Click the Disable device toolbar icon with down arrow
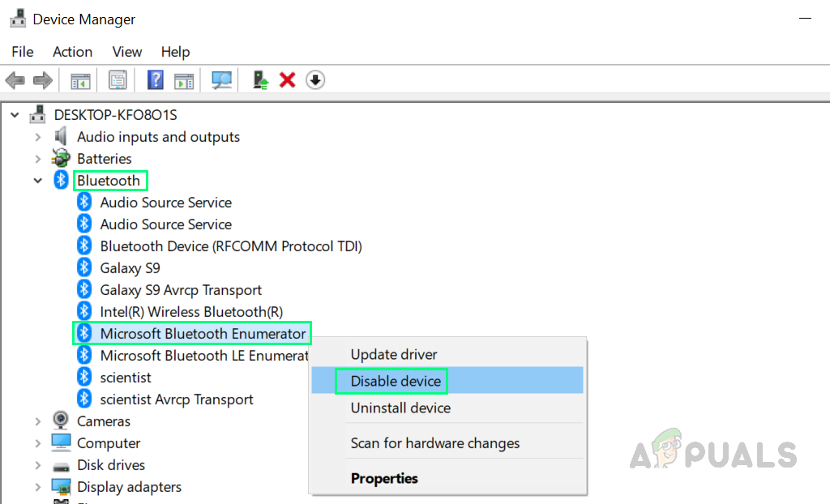Screen dimensions: 830x504 314,79
